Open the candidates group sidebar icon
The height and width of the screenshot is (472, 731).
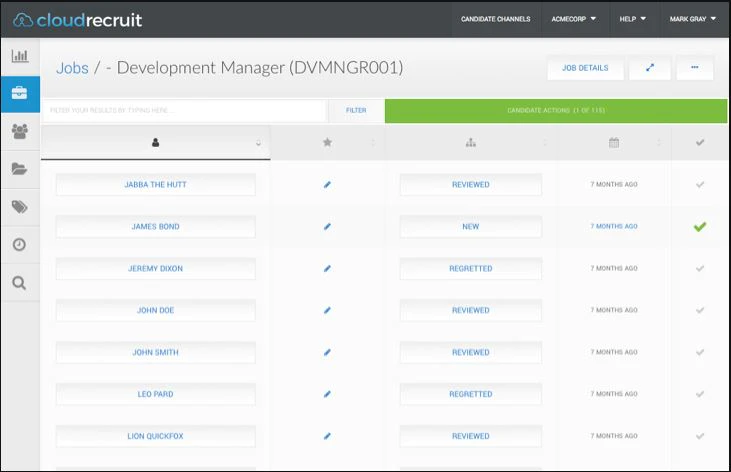tap(20, 132)
